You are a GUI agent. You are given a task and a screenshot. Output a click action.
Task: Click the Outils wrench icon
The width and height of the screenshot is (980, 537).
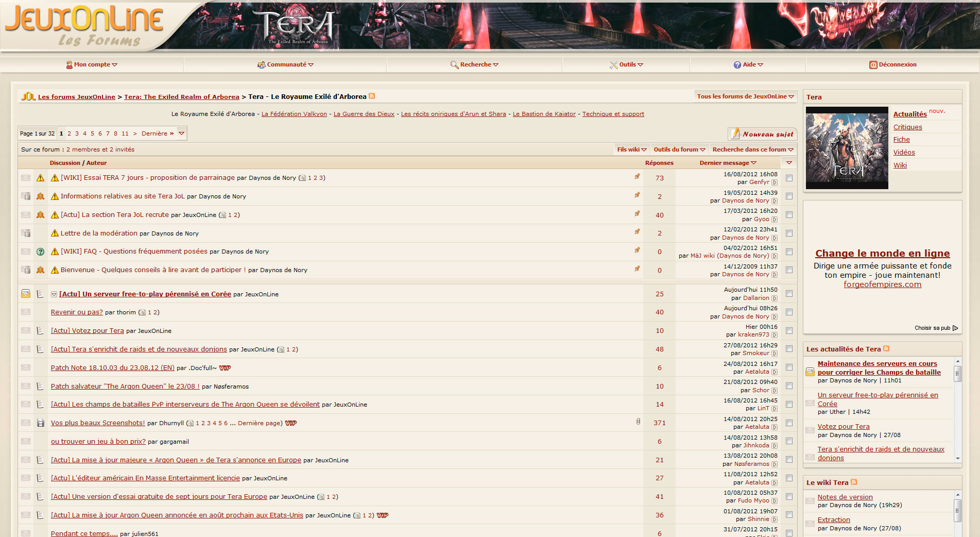[613, 65]
